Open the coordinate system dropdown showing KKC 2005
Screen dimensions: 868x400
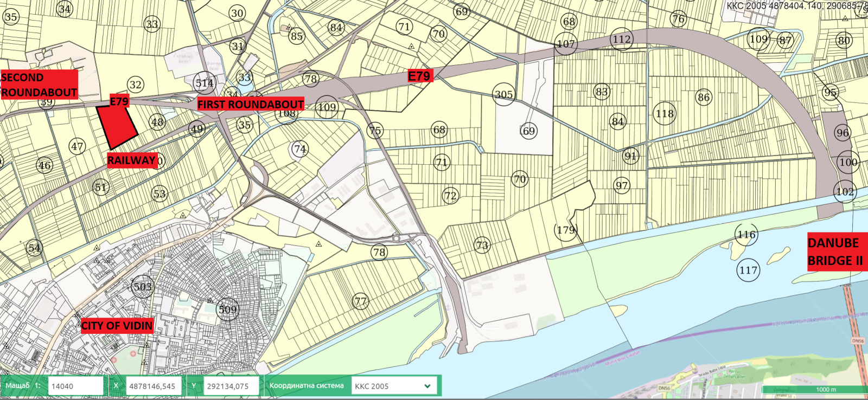394,386
